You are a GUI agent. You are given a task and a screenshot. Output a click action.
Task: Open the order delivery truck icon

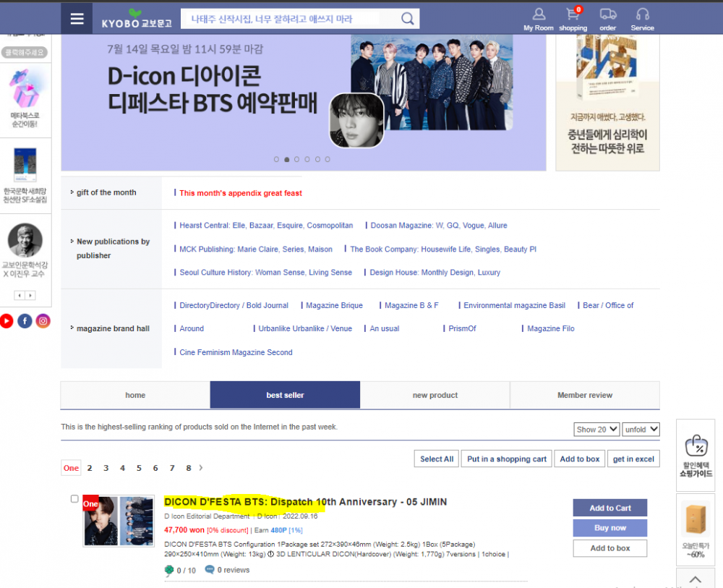click(608, 20)
